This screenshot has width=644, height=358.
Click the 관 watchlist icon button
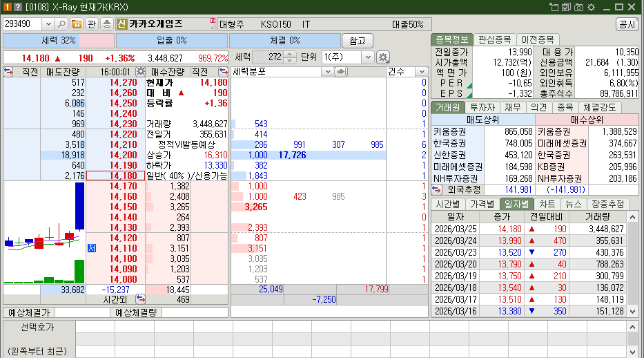pyautogui.click(x=92, y=24)
